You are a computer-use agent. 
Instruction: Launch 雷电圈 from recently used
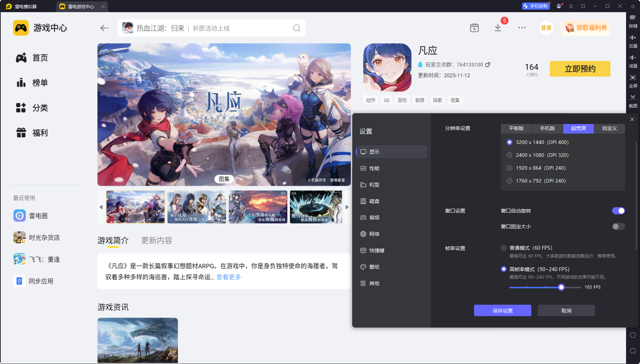pos(31,216)
